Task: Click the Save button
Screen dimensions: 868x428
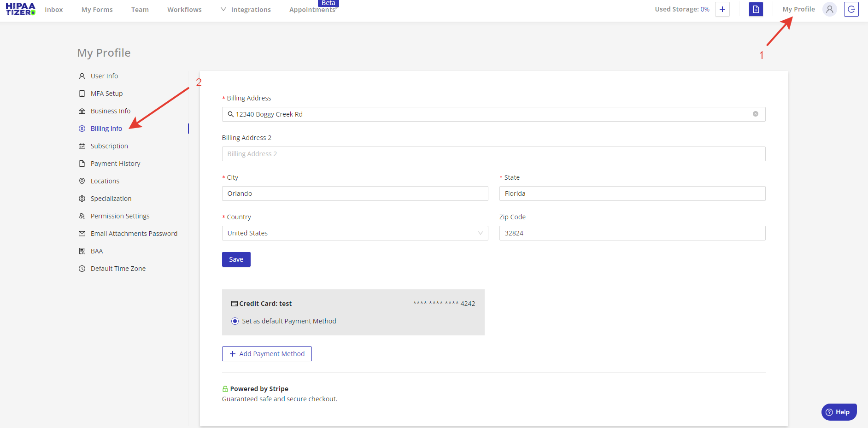Action: (236, 259)
